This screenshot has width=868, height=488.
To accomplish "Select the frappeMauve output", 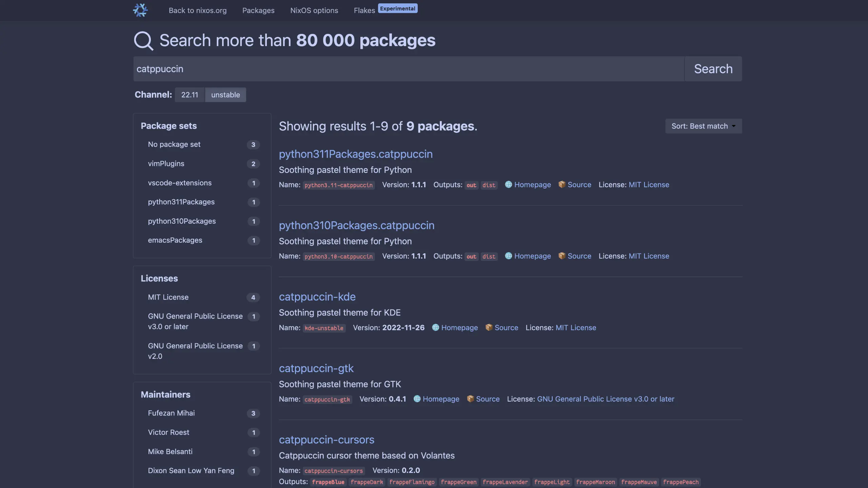I will pos(639,482).
